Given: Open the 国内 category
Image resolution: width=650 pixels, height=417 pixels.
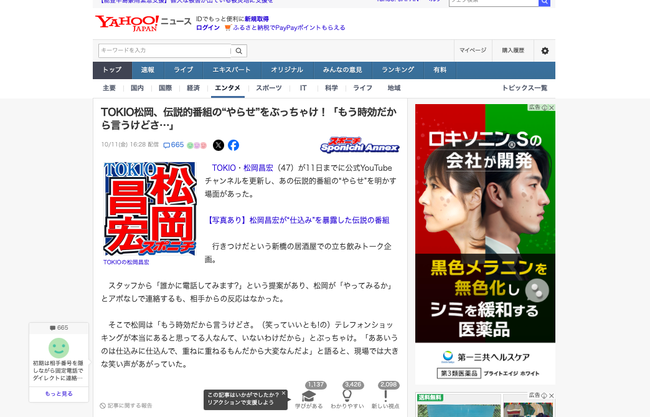Looking at the screenshot, I should click(x=137, y=88).
